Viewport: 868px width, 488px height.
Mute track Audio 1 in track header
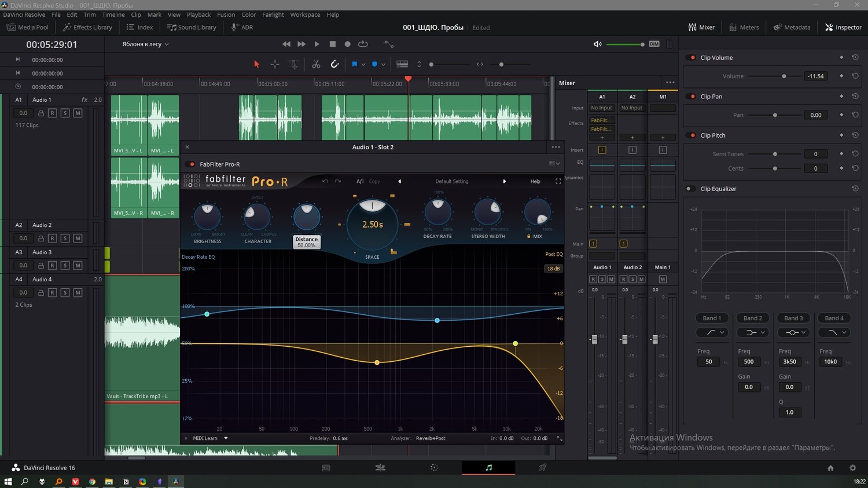coord(78,113)
